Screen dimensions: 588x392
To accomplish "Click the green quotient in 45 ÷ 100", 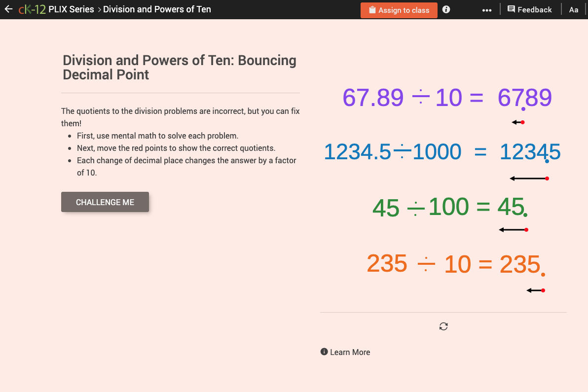I will (511, 207).
